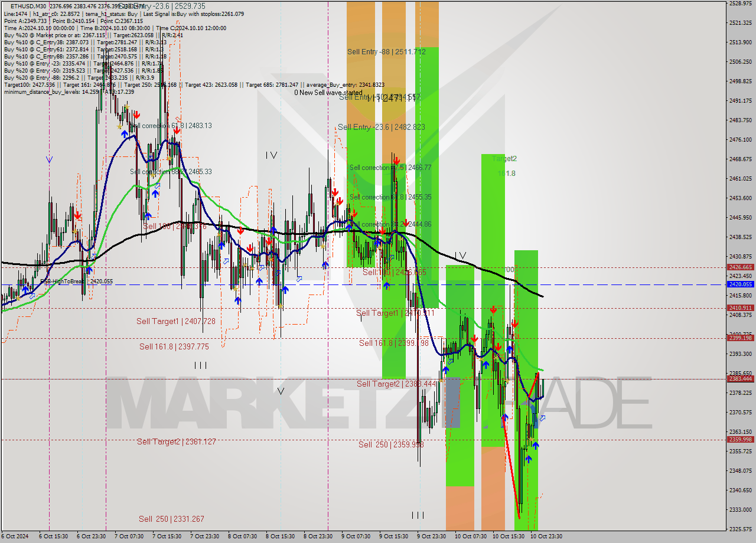Click the red 2359.998 price axis tag
This screenshot has width=756, height=543.
(x=741, y=439)
